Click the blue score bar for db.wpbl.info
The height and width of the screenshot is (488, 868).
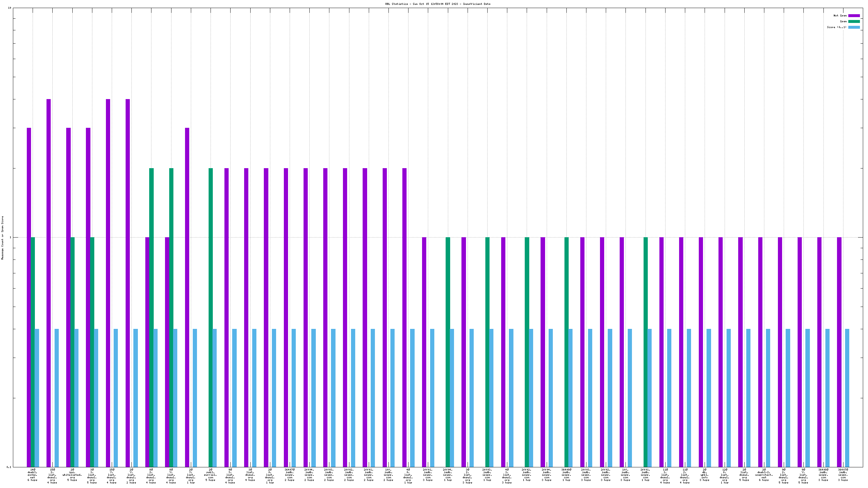click(x=708, y=397)
